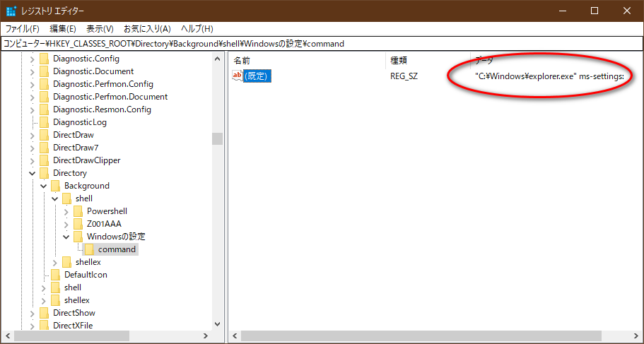Click the folder icon beside Powershell key
The height and width of the screenshot is (344, 644).
point(78,211)
